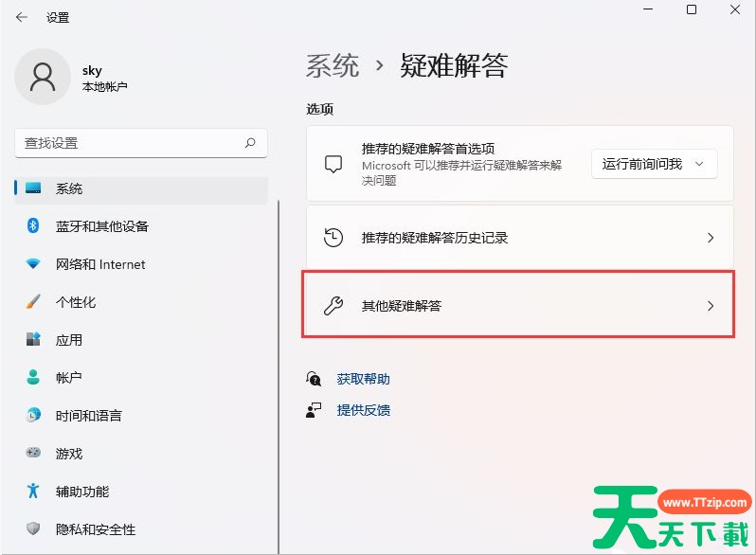Click the 时间和语言 globe clock icon

pos(33,415)
